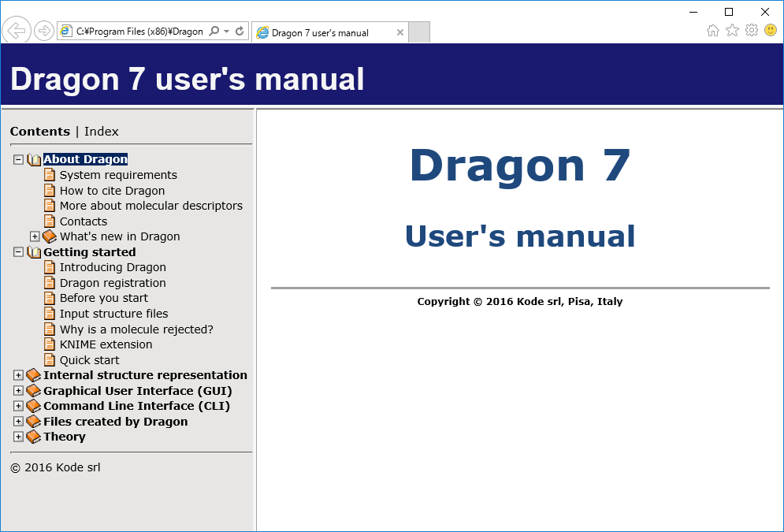
Task: Close the Dragon 7 user's manual tab
Action: (400, 32)
